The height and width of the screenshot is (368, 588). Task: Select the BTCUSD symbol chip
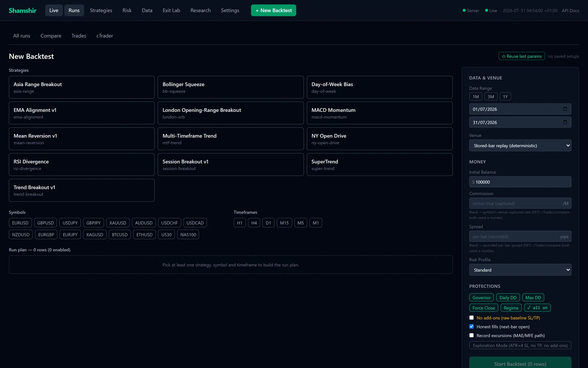[120, 234]
